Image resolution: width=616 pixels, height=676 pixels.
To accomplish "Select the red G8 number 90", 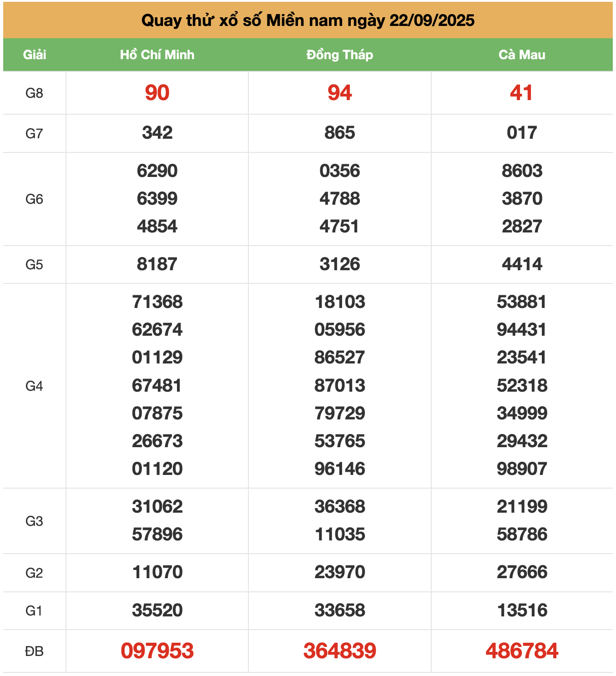I will [x=157, y=93].
